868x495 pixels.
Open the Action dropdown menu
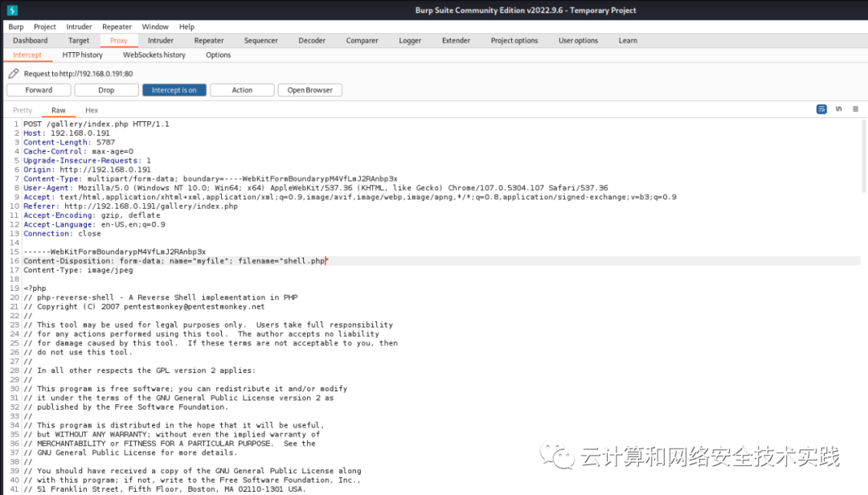click(x=242, y=90)
